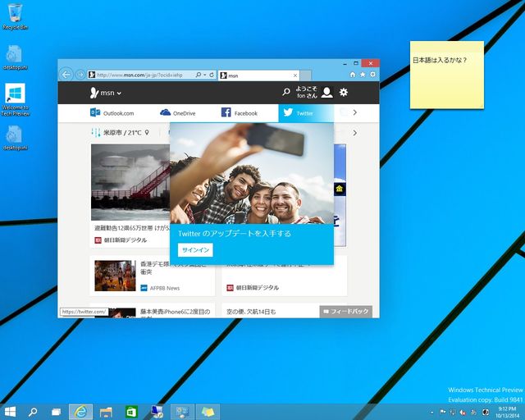The height and width of the screenshot is (420, 525).
Task: Switch the IME input mode indicator
Action: pyautogui.click(x=474, y=413)
